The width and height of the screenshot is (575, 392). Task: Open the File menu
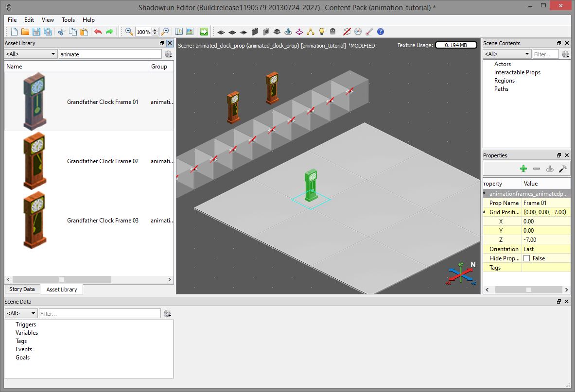[12, 20]
